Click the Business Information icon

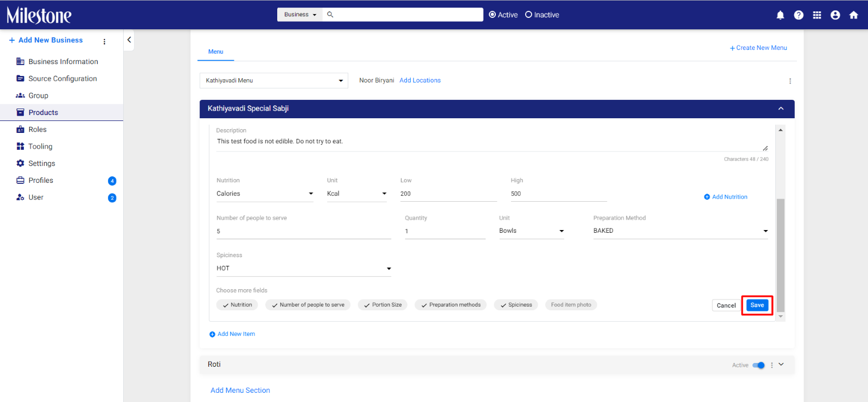20,61
